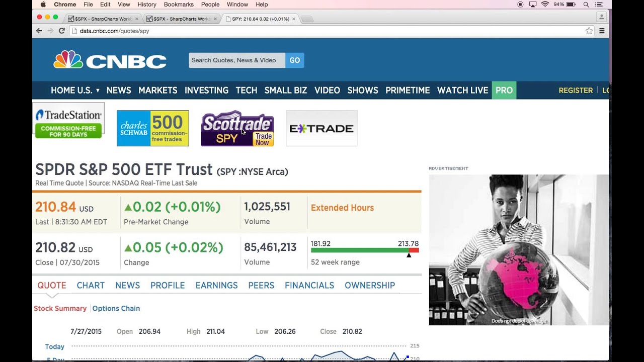Image resolution: width=644 pixels, height=362 pixels.
Task: Click the battery status icon
Action: [x=571, y=5]
